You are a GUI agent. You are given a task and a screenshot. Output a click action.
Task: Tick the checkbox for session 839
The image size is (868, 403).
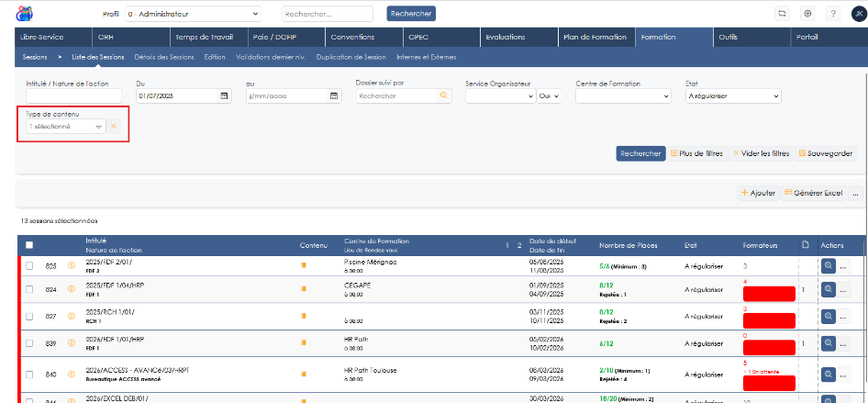point(29,343)
